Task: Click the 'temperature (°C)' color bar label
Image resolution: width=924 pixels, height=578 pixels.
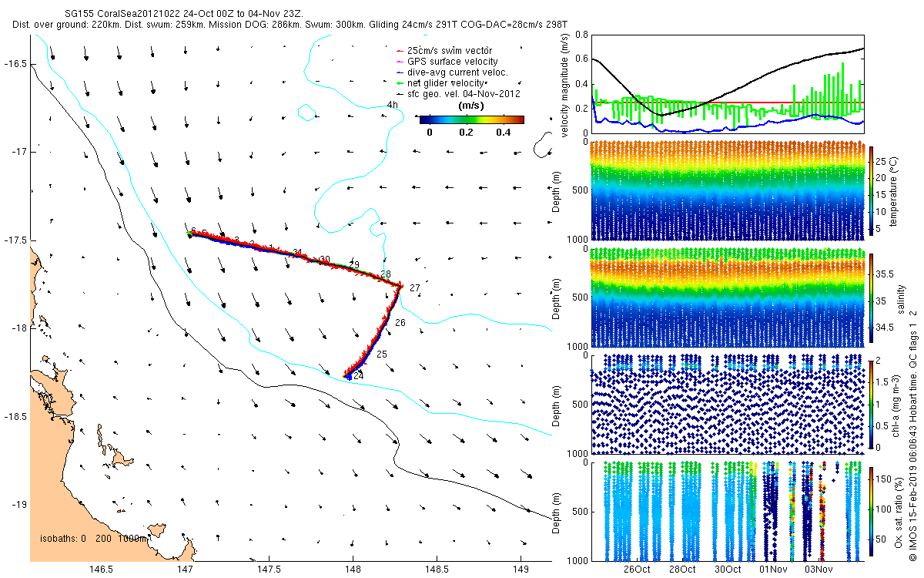Action: click(x=895, y=190)
